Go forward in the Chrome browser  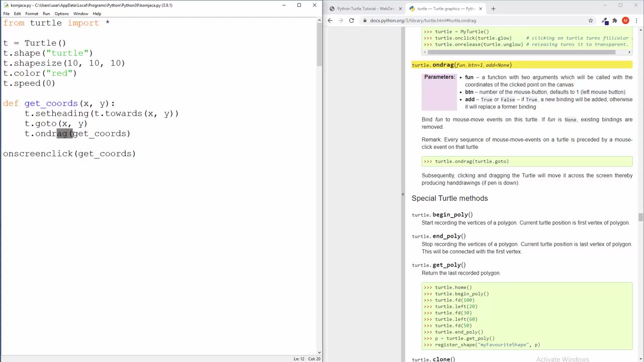pyautogui.click(x=341, y=21)
